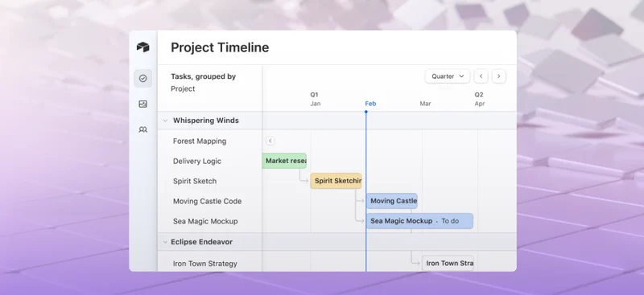Click the Forest Mapping scroll-back arrow
Image resolution: width=644 pixels, height=295 pixels.
270,141
